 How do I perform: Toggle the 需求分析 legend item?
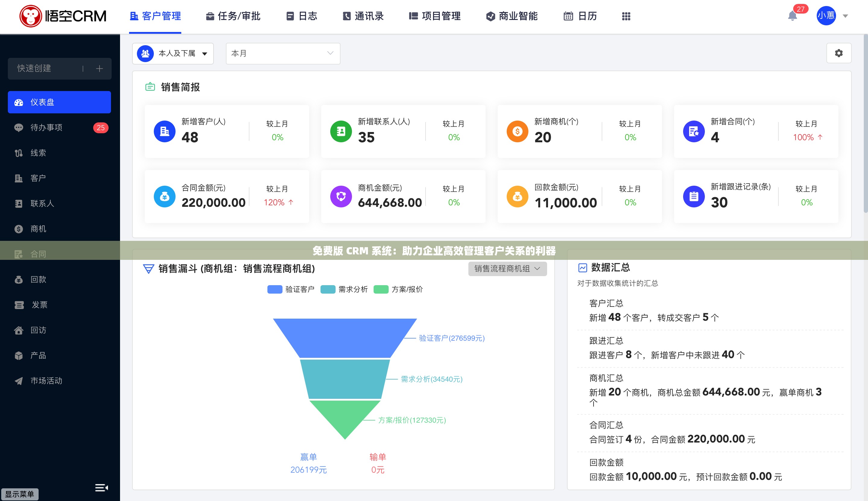[x=344, y=289]
